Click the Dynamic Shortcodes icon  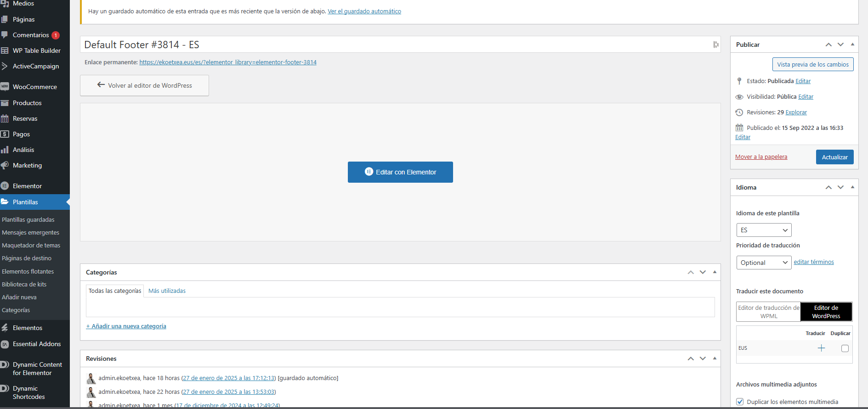click(x=5, y=388)
